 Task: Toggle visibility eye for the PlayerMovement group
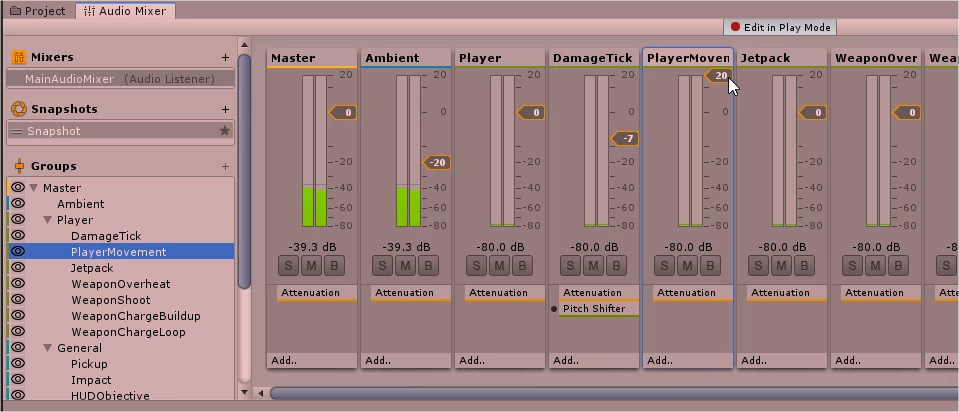18,251
